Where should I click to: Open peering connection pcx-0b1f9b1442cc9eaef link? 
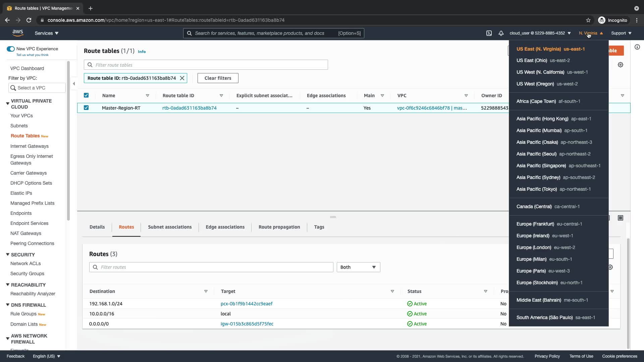click(x=247, y=304)
